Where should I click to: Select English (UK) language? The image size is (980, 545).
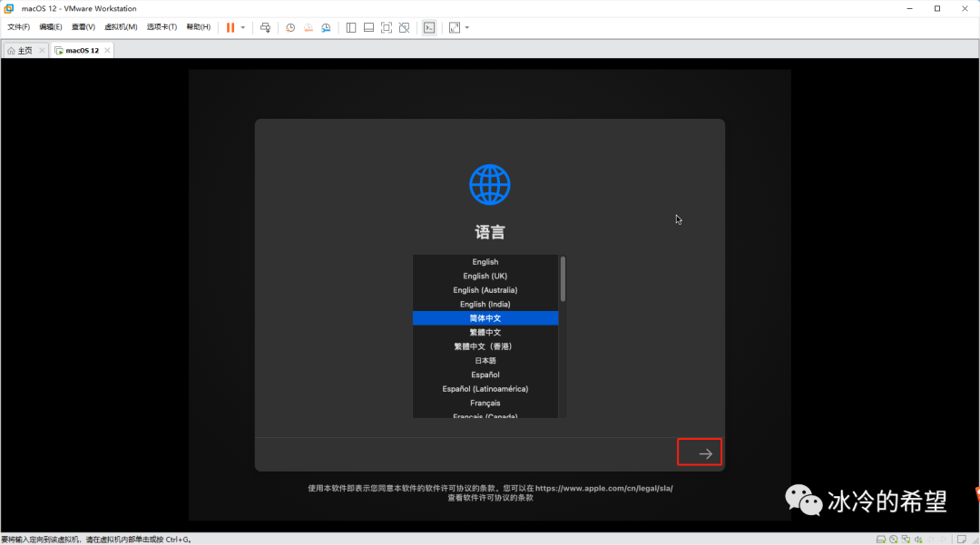tap(485, 276)
